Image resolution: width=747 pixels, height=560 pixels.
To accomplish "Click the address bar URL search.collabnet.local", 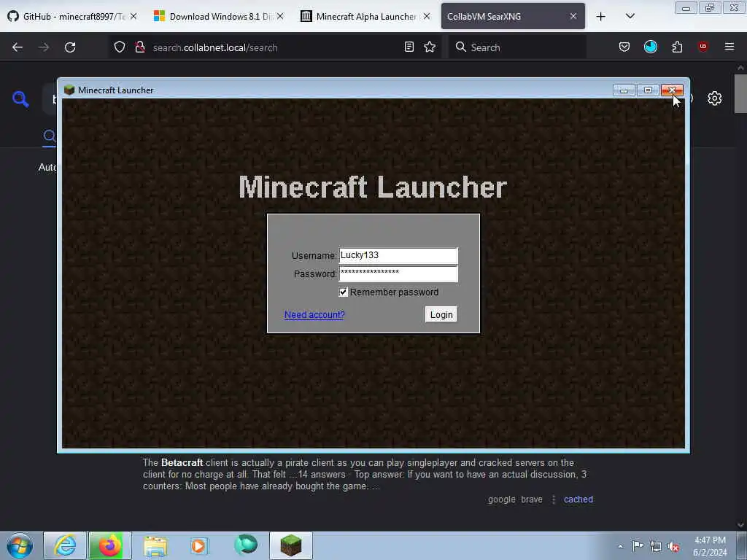I will [x=215, y=47].
